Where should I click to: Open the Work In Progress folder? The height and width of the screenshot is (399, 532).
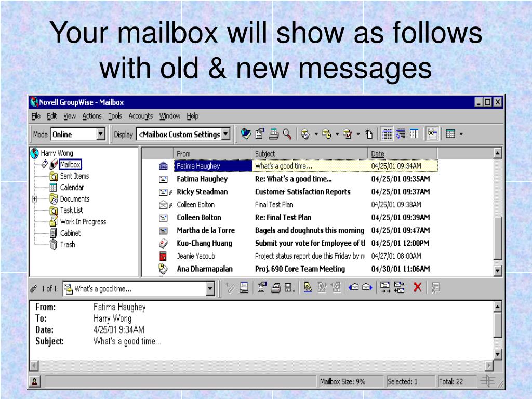pos(83,222)
